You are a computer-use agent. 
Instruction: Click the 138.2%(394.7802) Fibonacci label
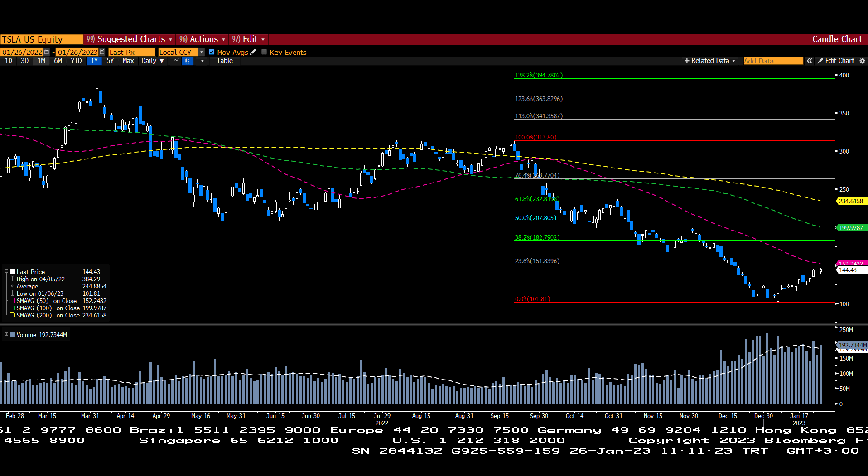pyautogui.click(x=539, y=75)
